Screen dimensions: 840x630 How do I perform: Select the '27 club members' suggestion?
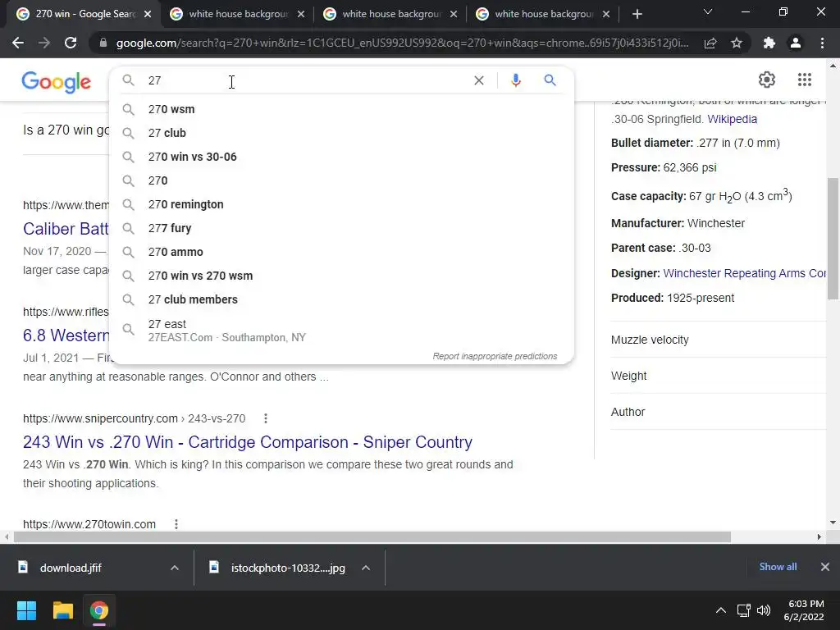click(341, 299)
